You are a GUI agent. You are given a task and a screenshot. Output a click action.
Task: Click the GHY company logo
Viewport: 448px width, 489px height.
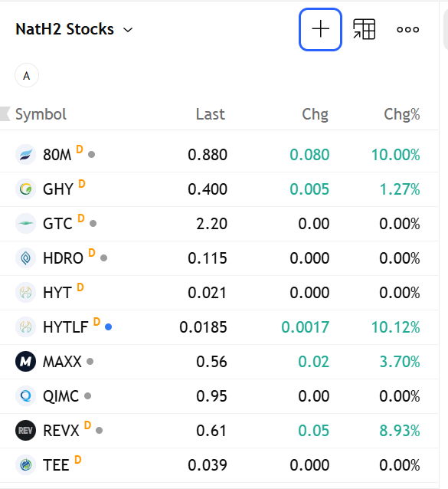click(25, 189)
